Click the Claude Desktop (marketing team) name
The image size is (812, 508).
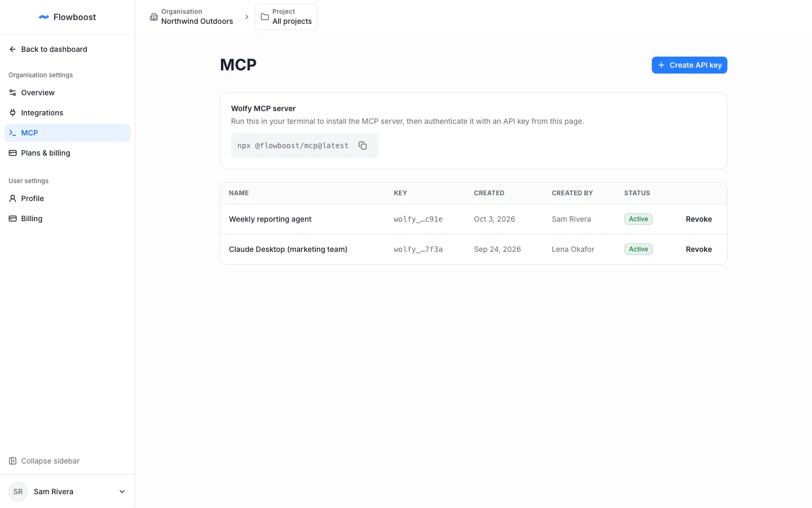pos(288,249)
